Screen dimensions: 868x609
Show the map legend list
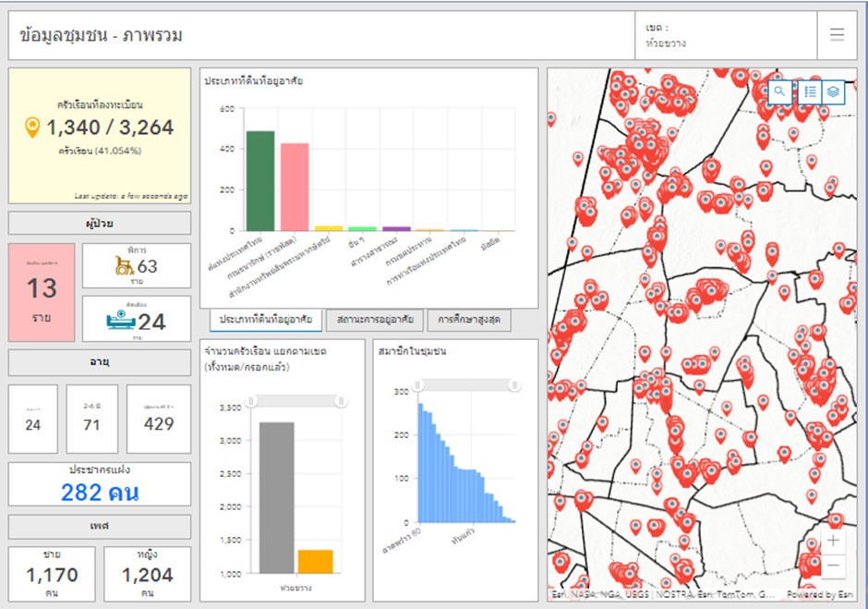point(809,91)
